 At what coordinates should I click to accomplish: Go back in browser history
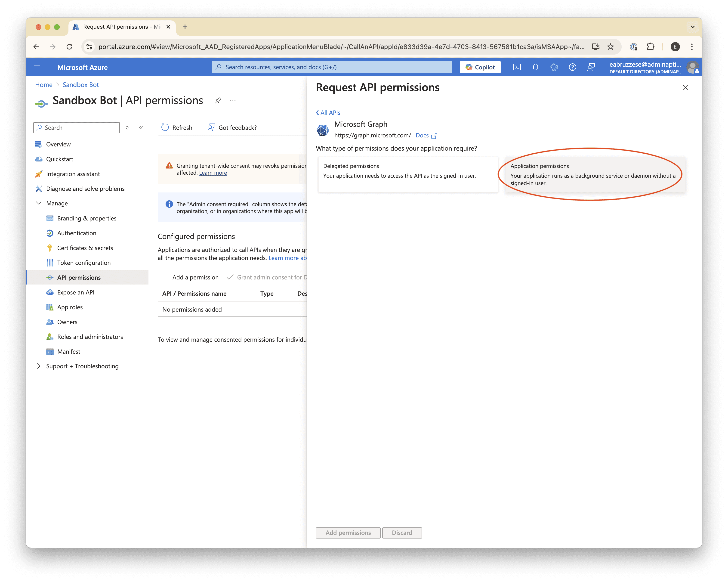pos(37,47)
